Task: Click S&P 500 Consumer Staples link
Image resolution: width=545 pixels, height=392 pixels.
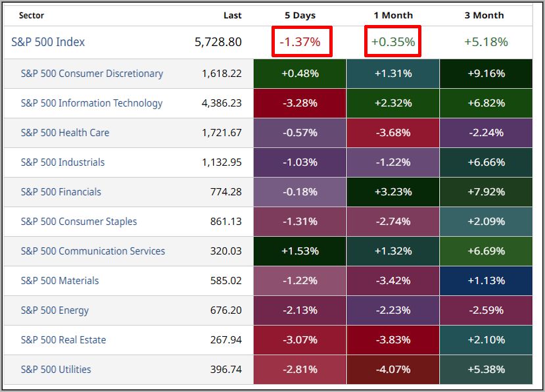Action: [79, 222]
